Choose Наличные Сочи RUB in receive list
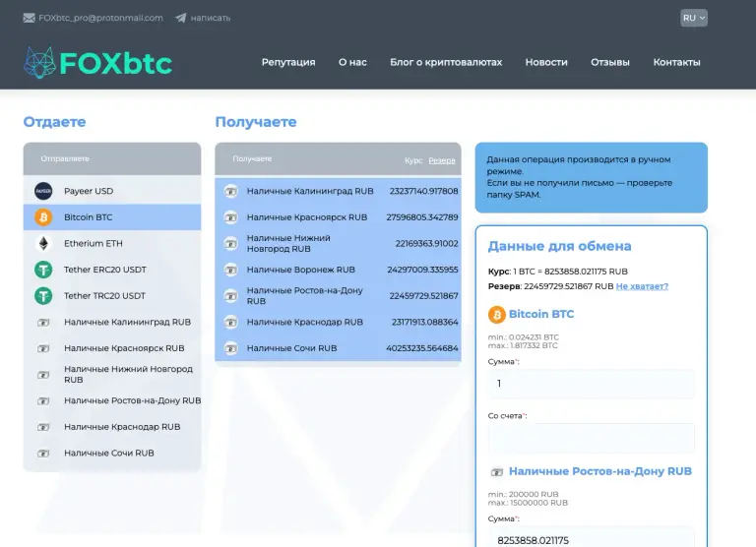756x547 pixels. [338, 348]
